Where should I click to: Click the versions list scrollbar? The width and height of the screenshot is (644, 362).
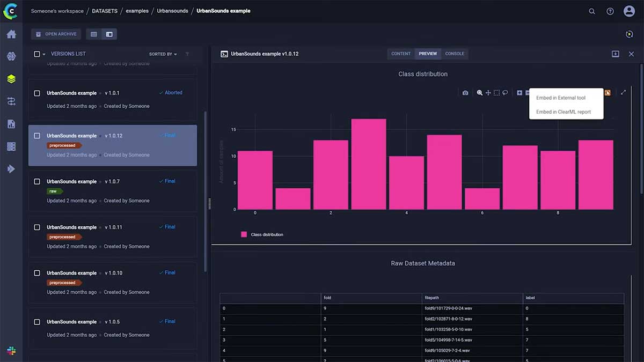click(x=206, y=192)
